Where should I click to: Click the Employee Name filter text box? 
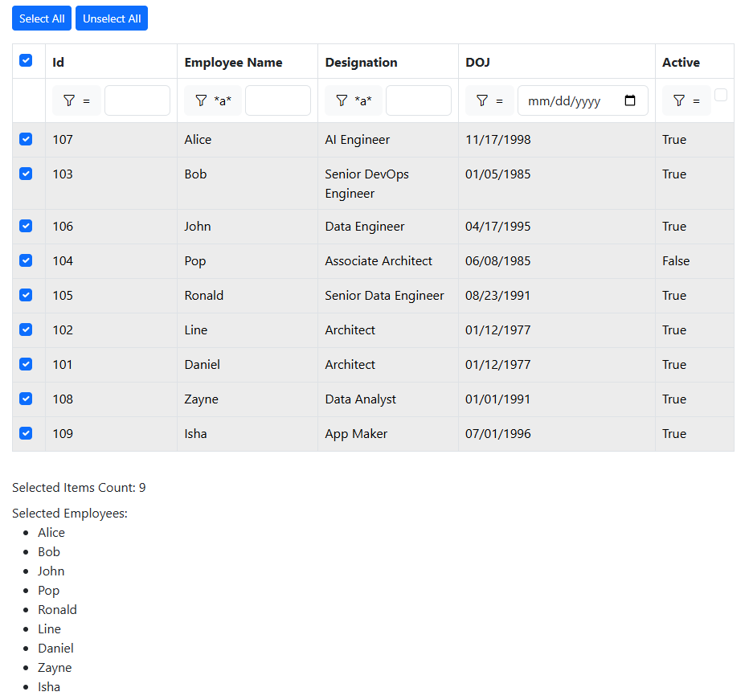[278, 100]
